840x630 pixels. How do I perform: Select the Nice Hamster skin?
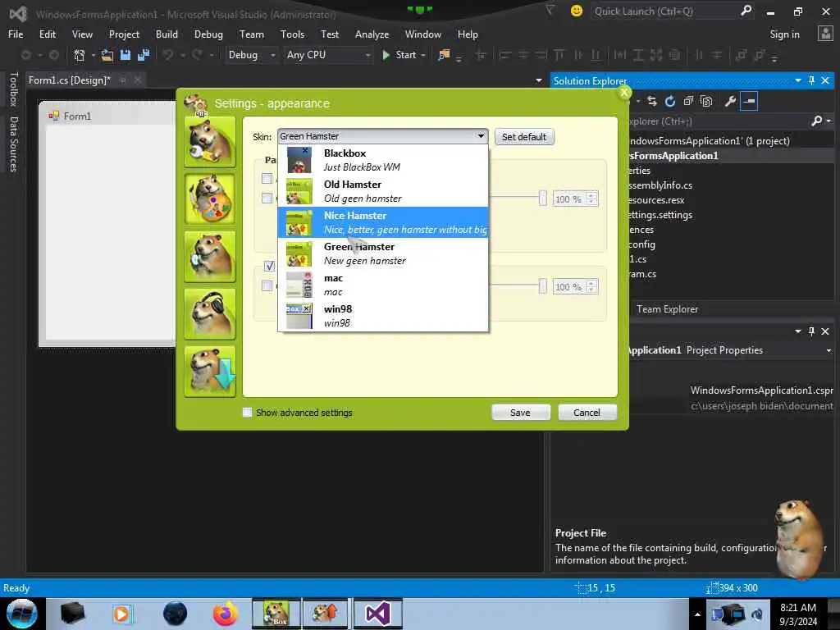[x=383, y=222]
